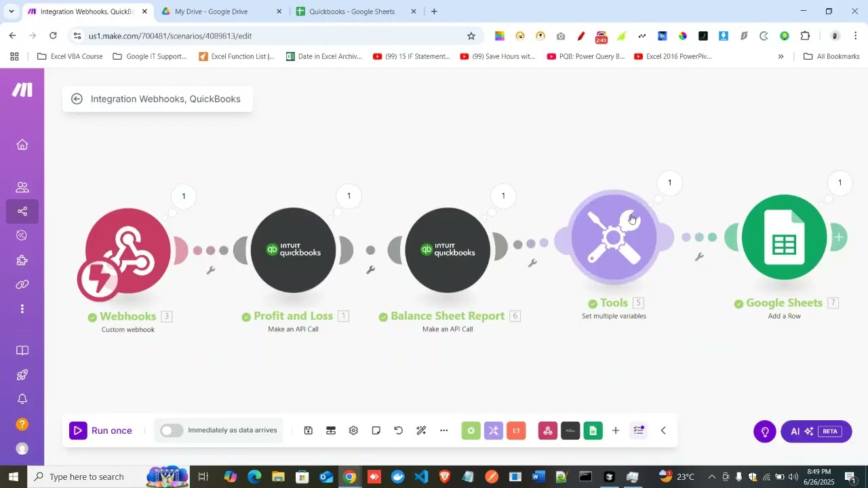Open What's new rocket icon in sidebar
Screen dimensions: 868x488
point(22,375)
